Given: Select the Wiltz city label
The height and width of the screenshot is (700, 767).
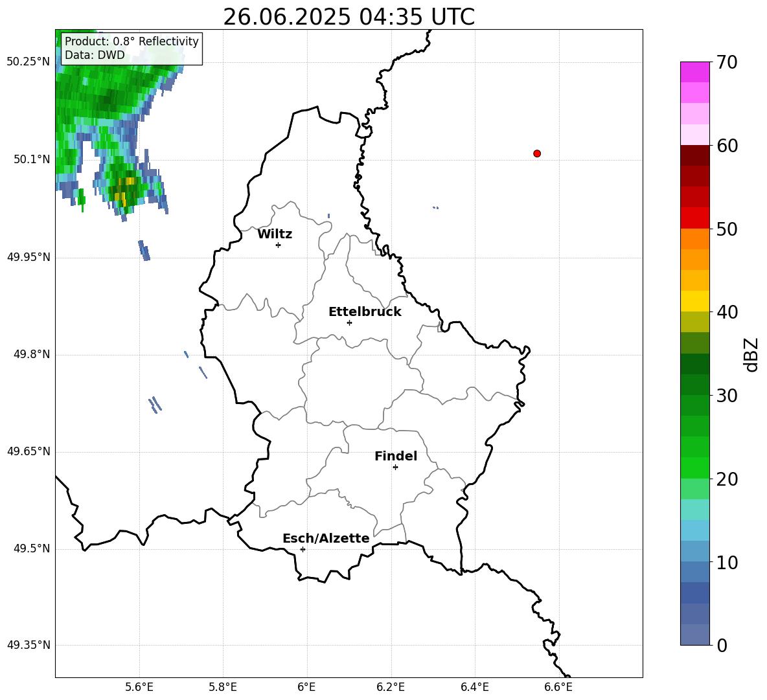Looking at the screenshot, I should (x=275, y=234).
